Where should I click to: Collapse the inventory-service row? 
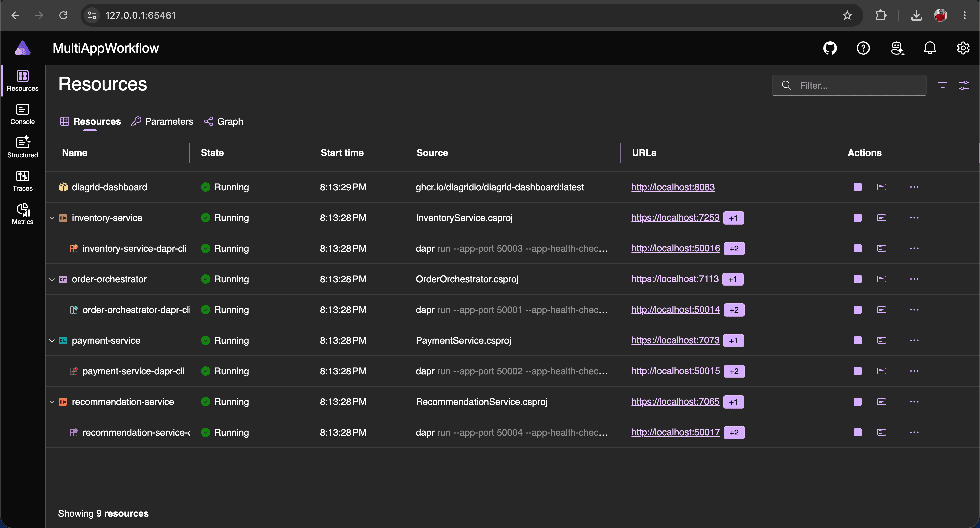click(52, 218)
